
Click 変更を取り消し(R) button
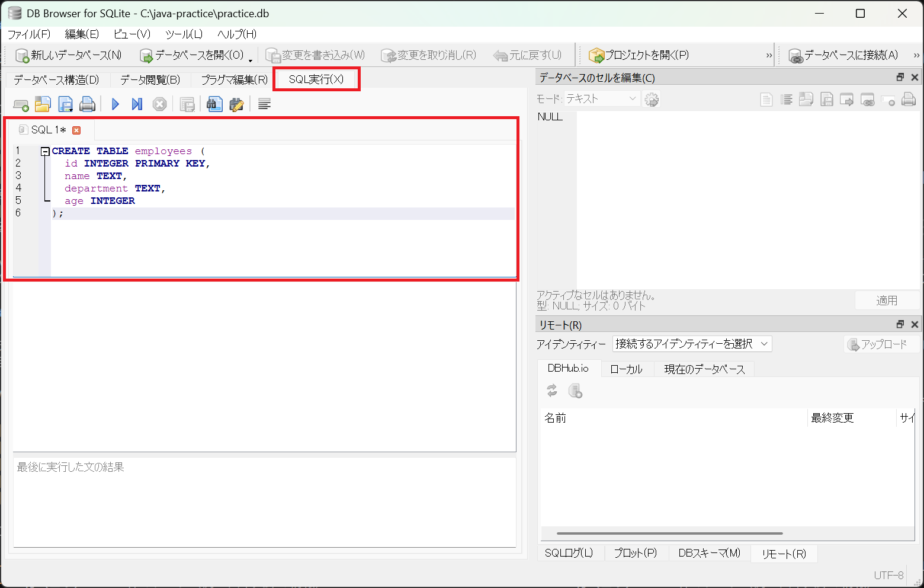click(428, 55)
